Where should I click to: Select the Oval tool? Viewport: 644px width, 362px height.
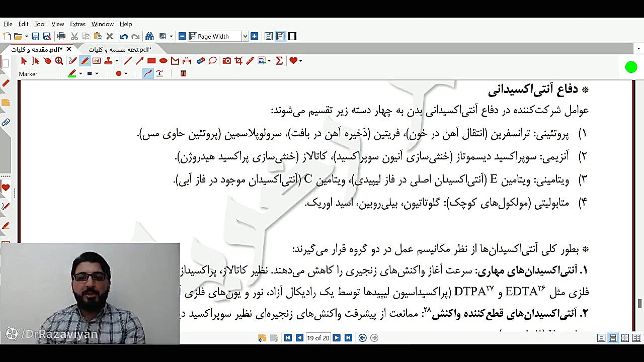163,61
